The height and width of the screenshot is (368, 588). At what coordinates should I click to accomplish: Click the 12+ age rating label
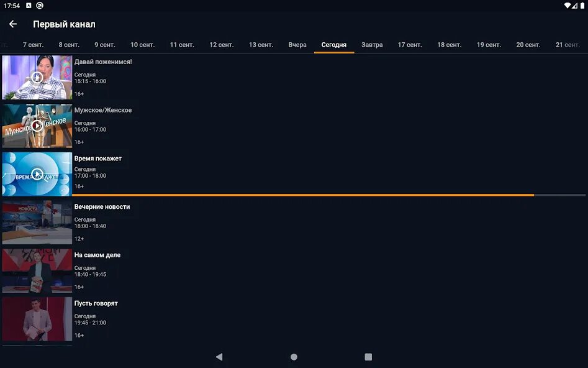[79, 239]
